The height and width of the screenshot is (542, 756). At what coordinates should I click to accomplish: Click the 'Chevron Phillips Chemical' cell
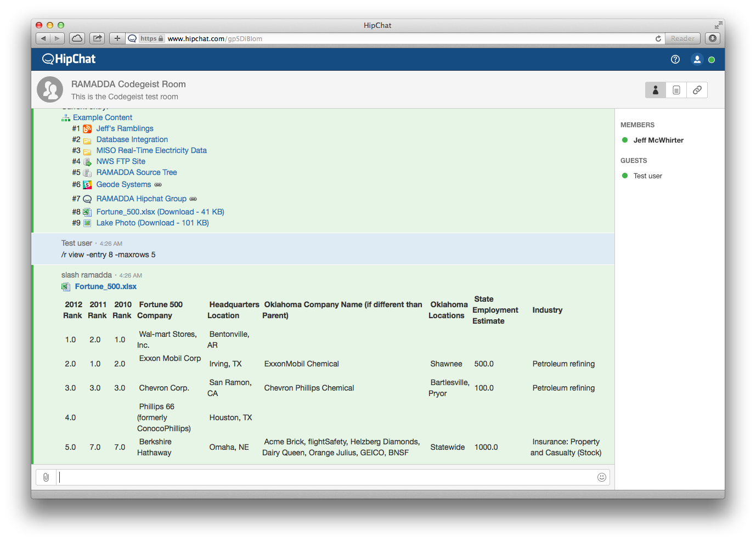tap(309, 388)
